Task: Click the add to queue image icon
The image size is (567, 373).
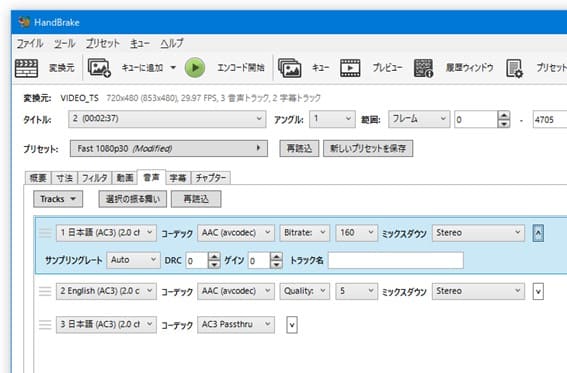Action: click(x=99, y=68)
